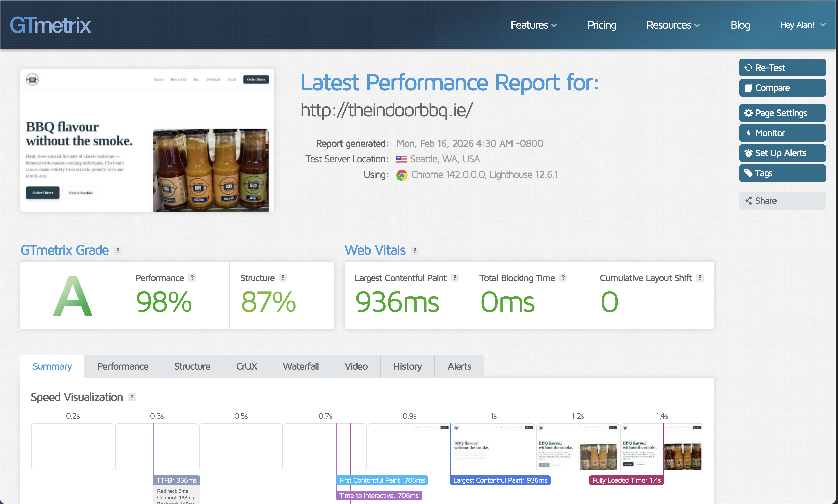838x504 pixels.
Task: Click the Set Up Alerts alarm clock icon
Action: pyautogui.click(x=749, y=153)
